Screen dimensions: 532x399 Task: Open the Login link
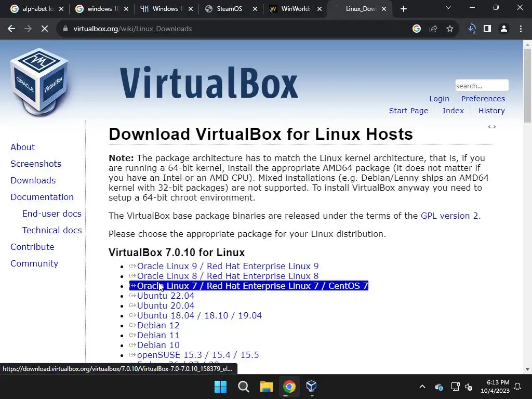pyautogui.click(x=439, y=99)
